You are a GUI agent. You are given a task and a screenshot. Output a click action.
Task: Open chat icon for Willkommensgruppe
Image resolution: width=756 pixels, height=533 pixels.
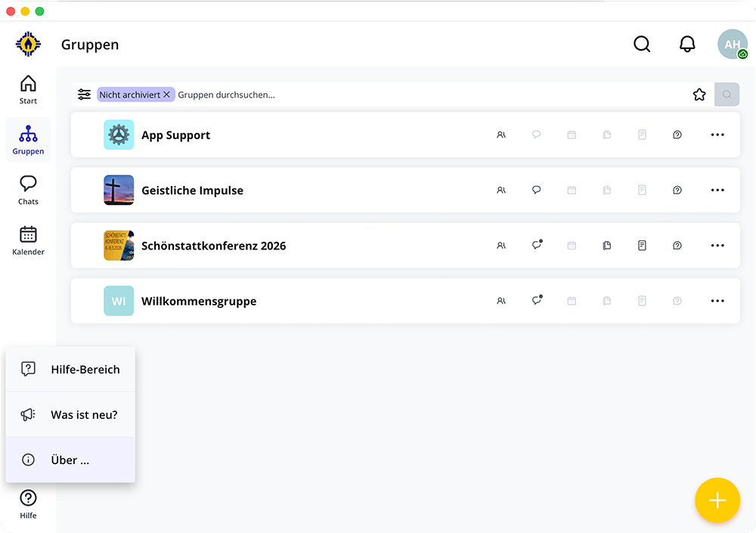(537, 301)
